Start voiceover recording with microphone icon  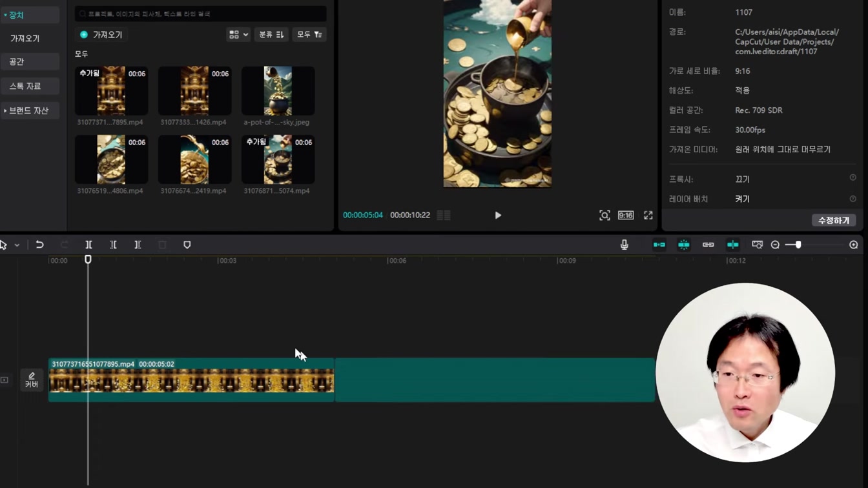coord(624,245)
